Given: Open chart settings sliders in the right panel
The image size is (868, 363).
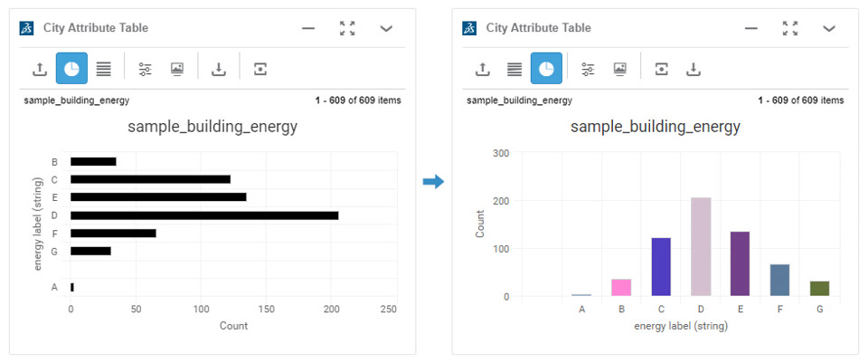Looking at the screenshot, I should pos(588,69).
